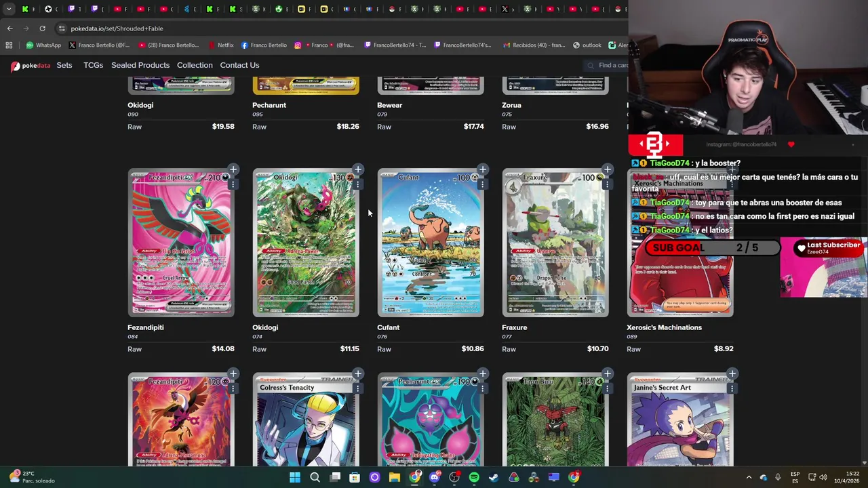Open three-dot menu on Cufant card

pos(482,184)
